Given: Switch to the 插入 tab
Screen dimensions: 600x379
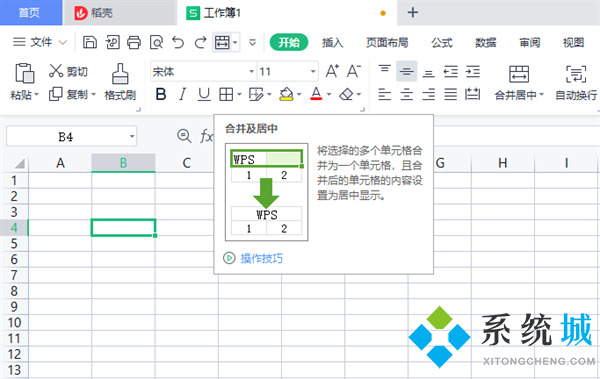Looking at the screenshot, I should [333, 42].
